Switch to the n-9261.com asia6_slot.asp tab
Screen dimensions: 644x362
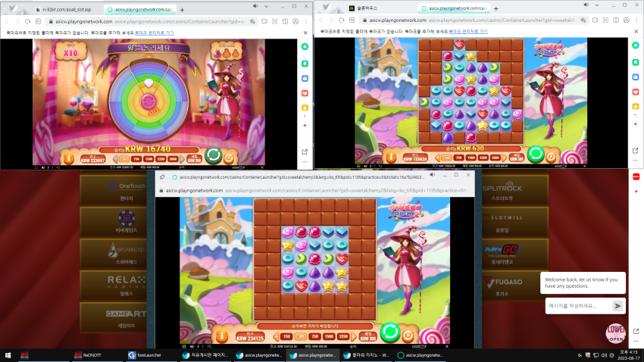pyautogui.click(x=67, y=9)
